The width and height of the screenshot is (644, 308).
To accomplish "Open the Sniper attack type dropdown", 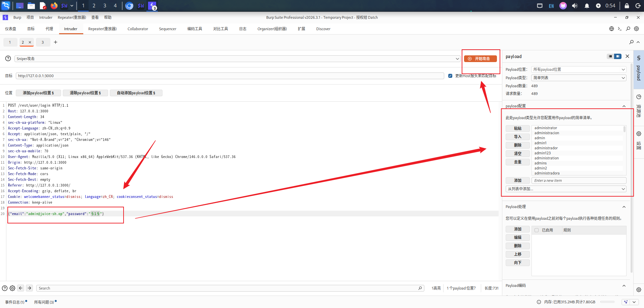I will pyautogui.click(x=237, y=59).
